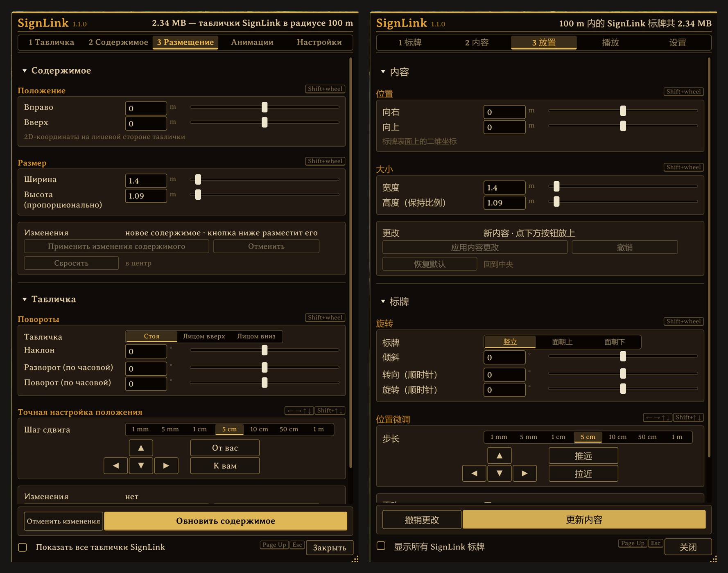
Task: Click the Сбросить button
Action: 71,263
